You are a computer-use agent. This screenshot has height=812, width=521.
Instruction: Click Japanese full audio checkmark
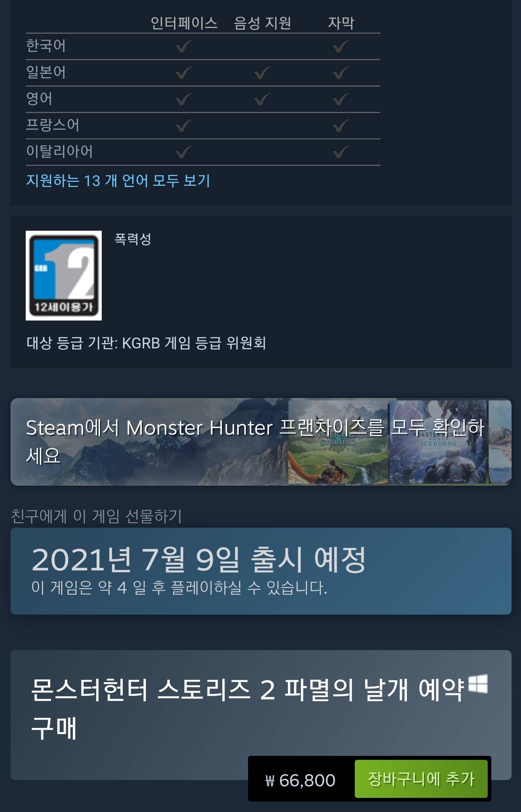[x=262, y=73]
